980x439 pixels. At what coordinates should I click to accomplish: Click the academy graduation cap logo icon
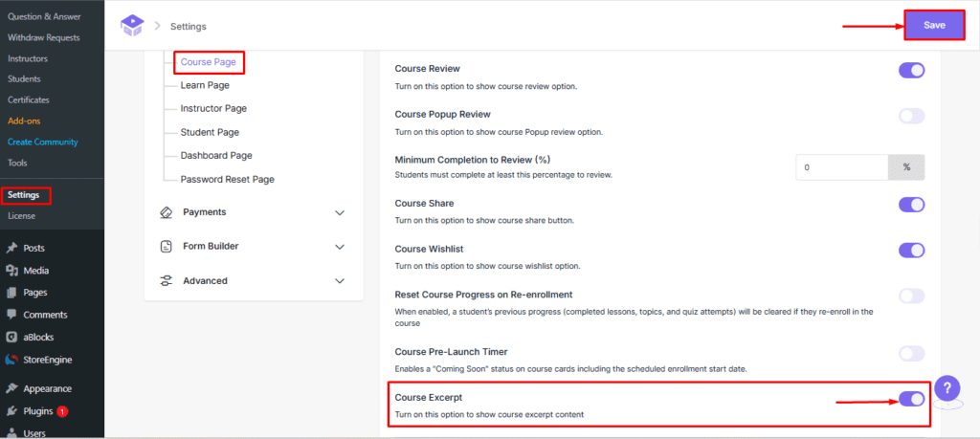pyautogui.click(x=132, y=26)
